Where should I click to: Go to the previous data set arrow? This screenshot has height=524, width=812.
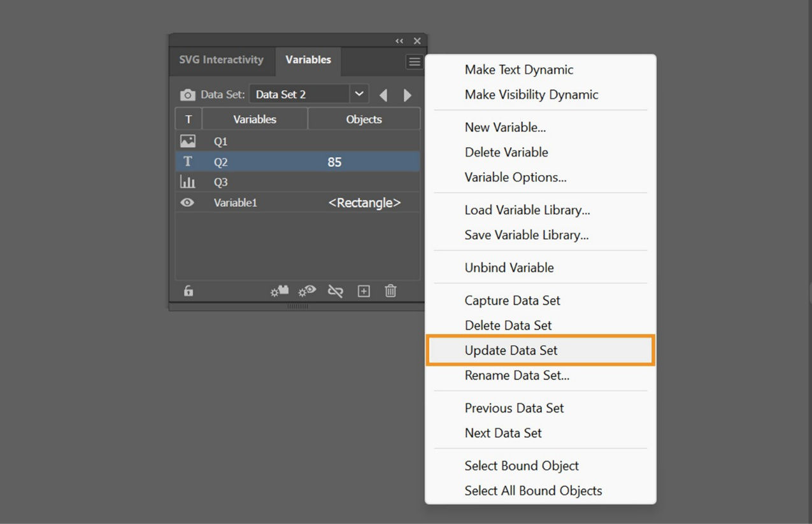[x=383, y=94]
